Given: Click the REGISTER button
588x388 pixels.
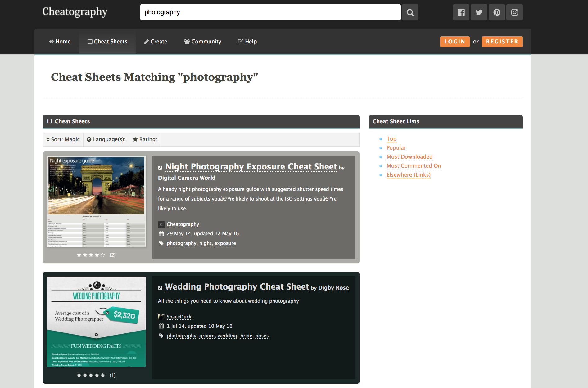Looking at the screenshot, I should click(502, 42).
